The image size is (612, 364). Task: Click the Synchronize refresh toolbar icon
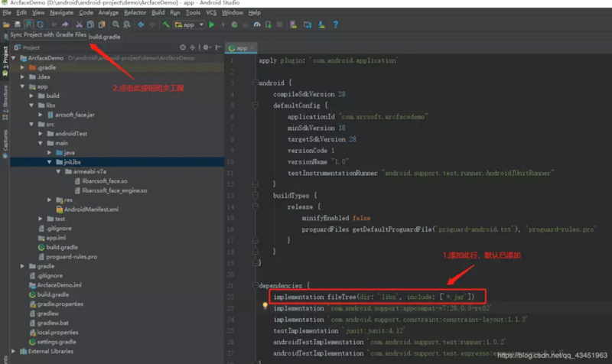[x=40, y=24]
